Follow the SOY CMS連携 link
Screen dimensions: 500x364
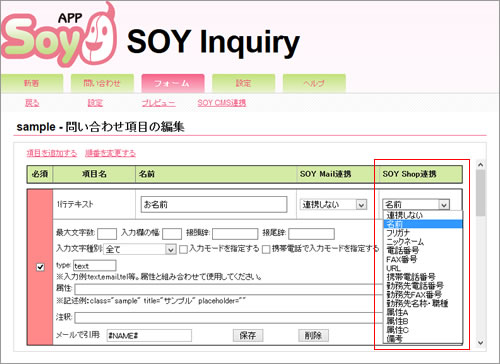pos(222,103)
